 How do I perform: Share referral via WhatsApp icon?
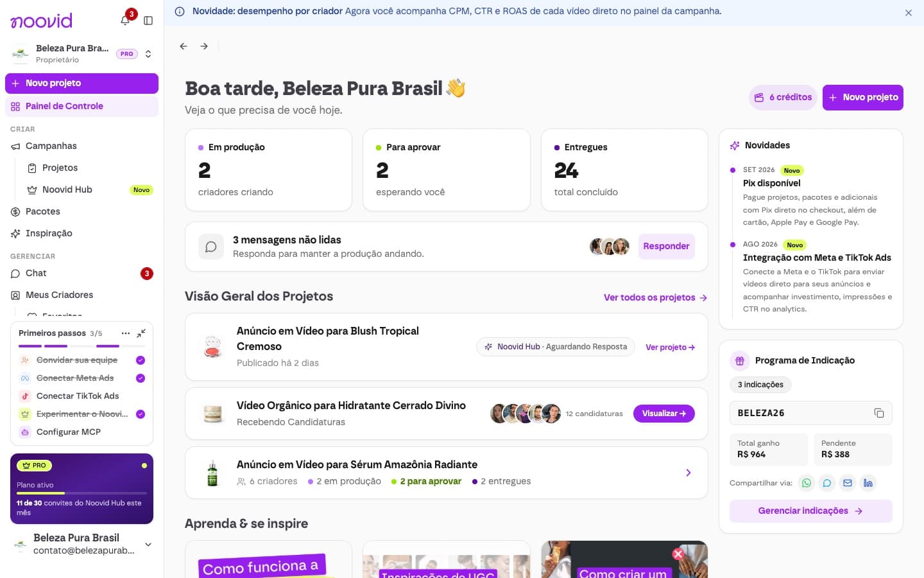807,483
